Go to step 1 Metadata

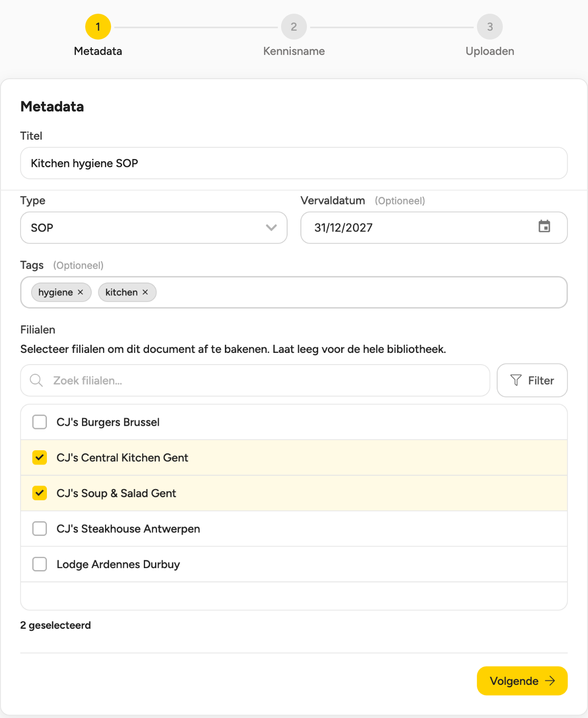pyautogui.click(x=98, y=27)
